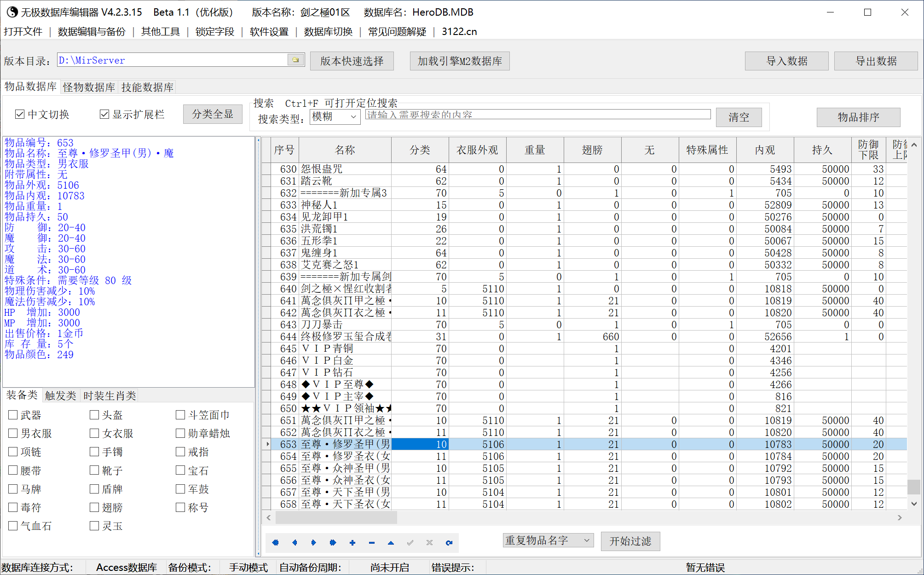Open the 3122.cn menu link
924x575 pixels.
(459, 32)
